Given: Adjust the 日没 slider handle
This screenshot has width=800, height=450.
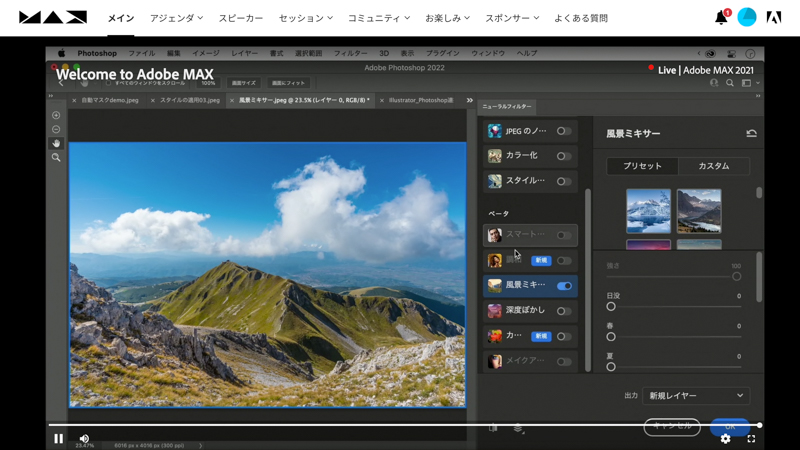Looking at the screenshot, I should point(611,307).
